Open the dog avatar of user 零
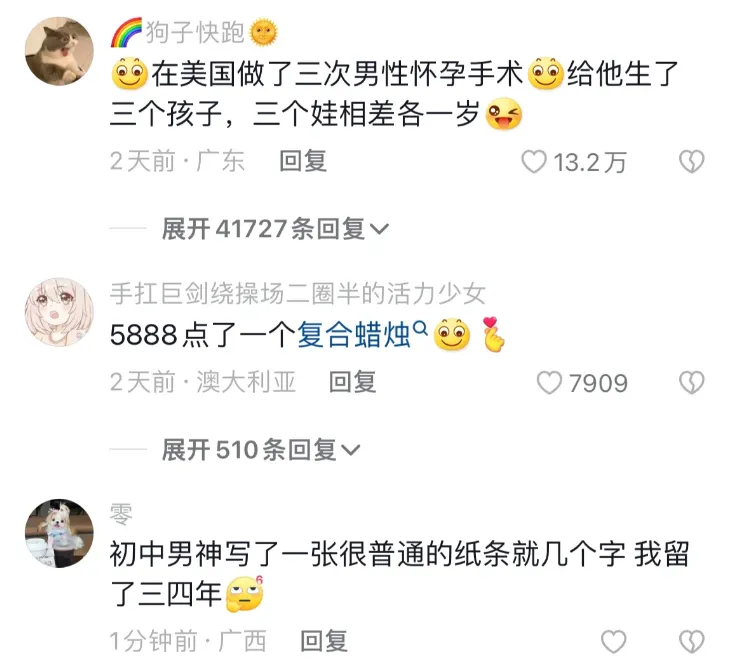729x670 pixels. [59, 533]
